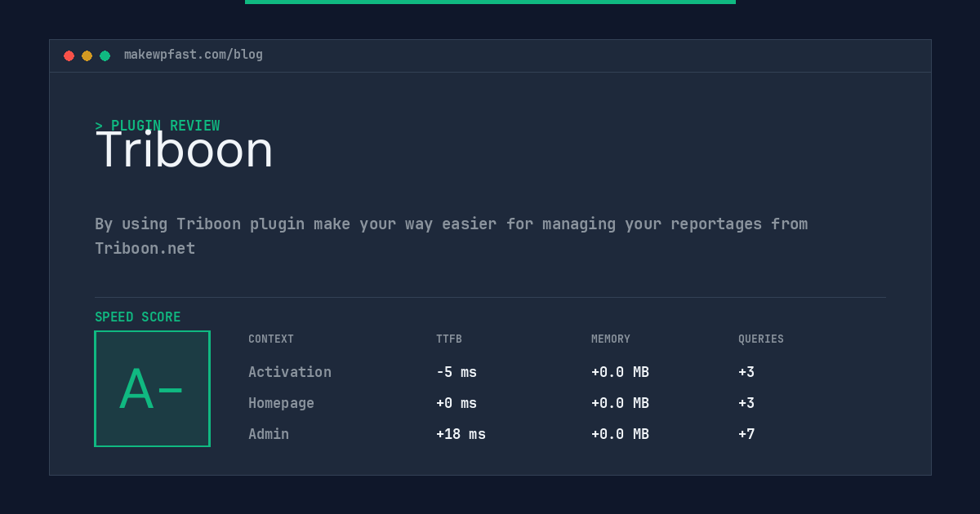Viewport: 980px width, 514px height.
Task: Click the green progress bar at top
Action: tap(490, 2)
